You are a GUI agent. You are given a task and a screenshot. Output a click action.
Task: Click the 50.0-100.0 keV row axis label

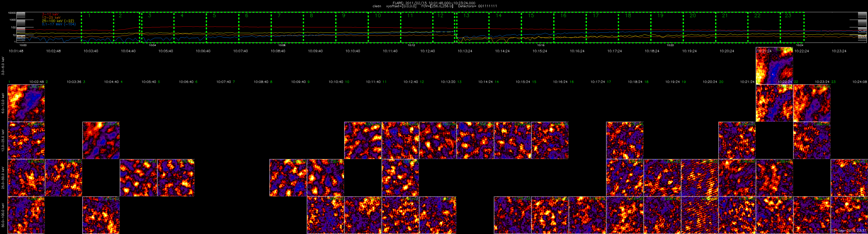pyautogui.click(x=3, y=215)
